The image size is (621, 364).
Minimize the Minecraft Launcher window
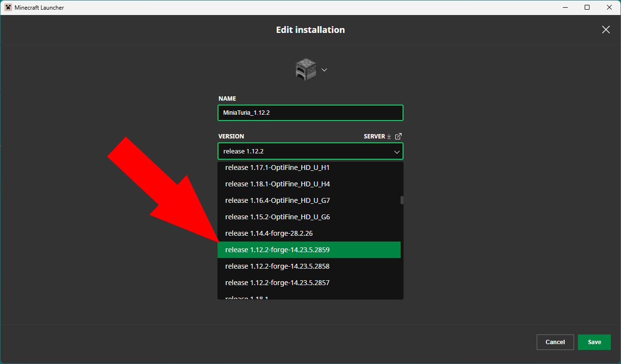pyautogui.click(x=565, y=7)
